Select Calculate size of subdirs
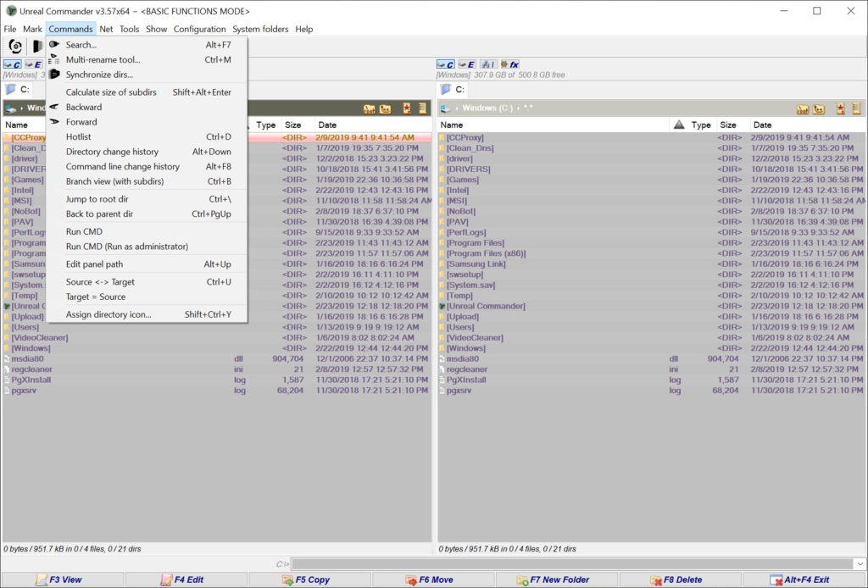Image resolution: width=868 pixels, height=588 pixels. click(x=147, y=92)
